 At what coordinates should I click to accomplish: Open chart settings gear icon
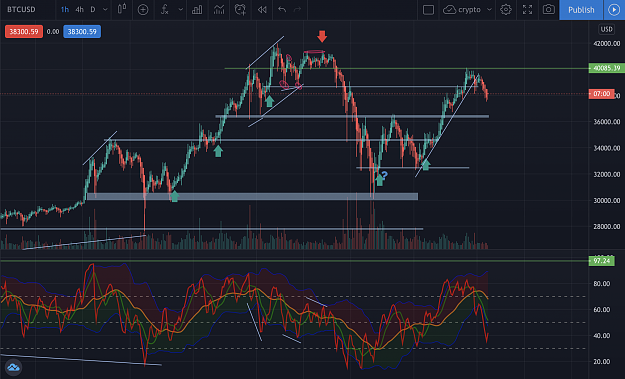coord(506,10)
